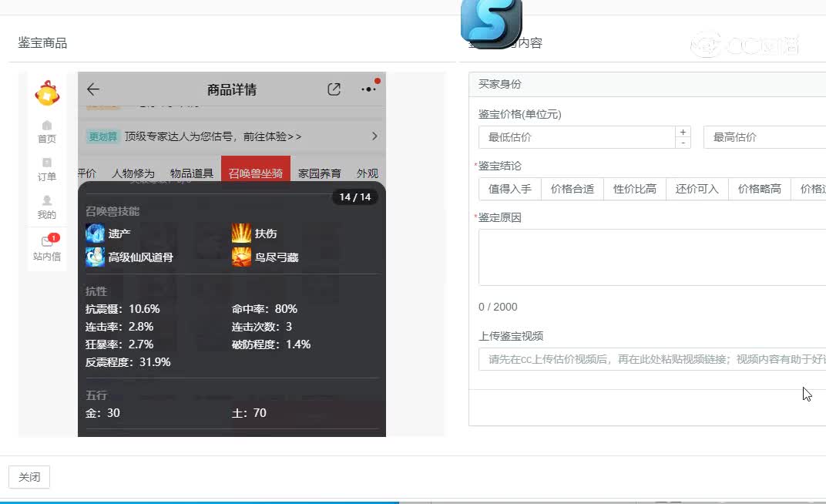The width and height of the screenshot is (826, 504).
Task: Choose 价格合适 conclusion
Action: 572,189
